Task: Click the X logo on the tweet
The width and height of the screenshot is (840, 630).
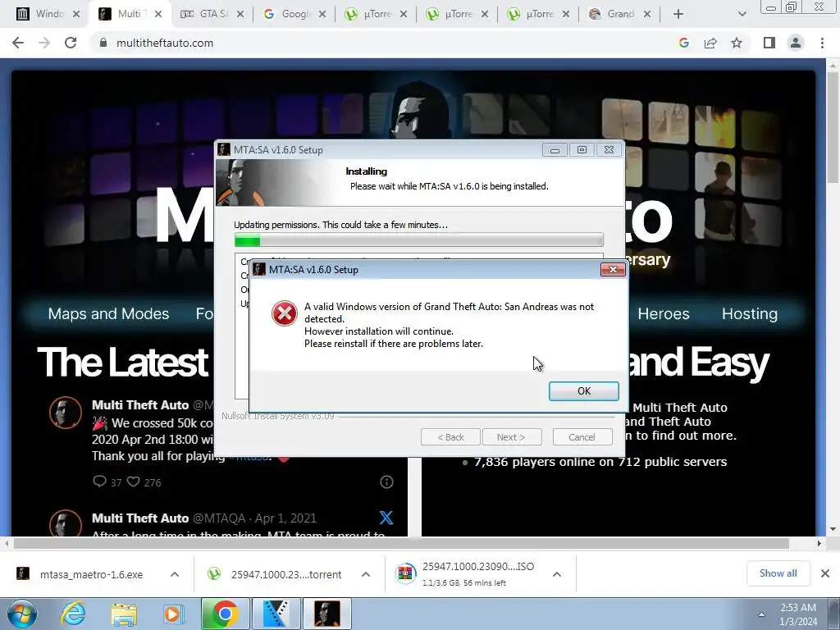Action: (x=386, y=518)
